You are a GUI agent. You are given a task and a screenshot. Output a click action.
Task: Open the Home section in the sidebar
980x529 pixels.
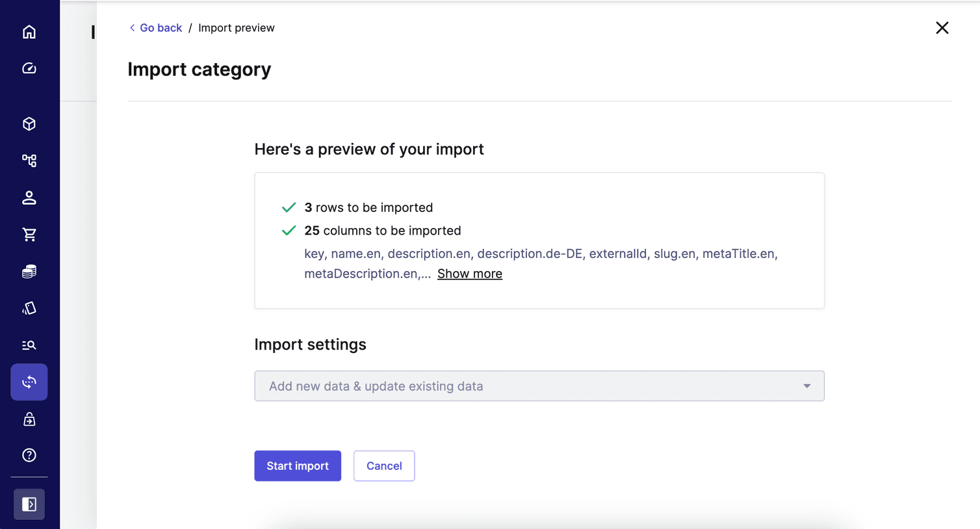point(29,31)
